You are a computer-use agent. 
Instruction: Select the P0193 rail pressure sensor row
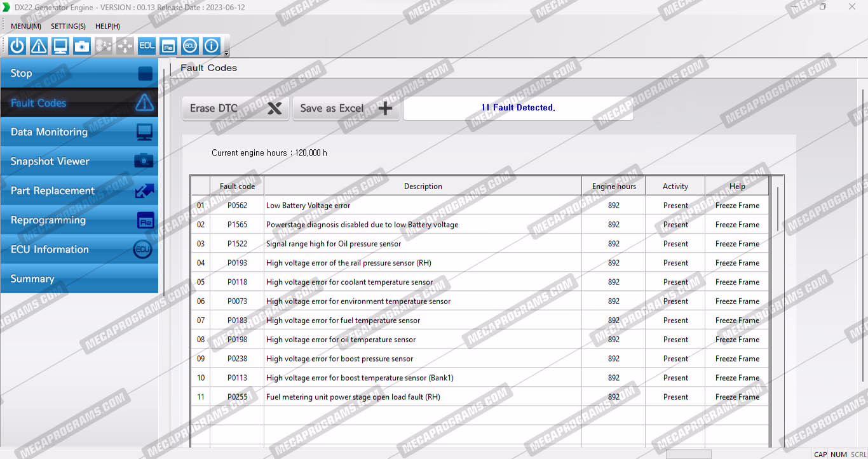(348, 263)
